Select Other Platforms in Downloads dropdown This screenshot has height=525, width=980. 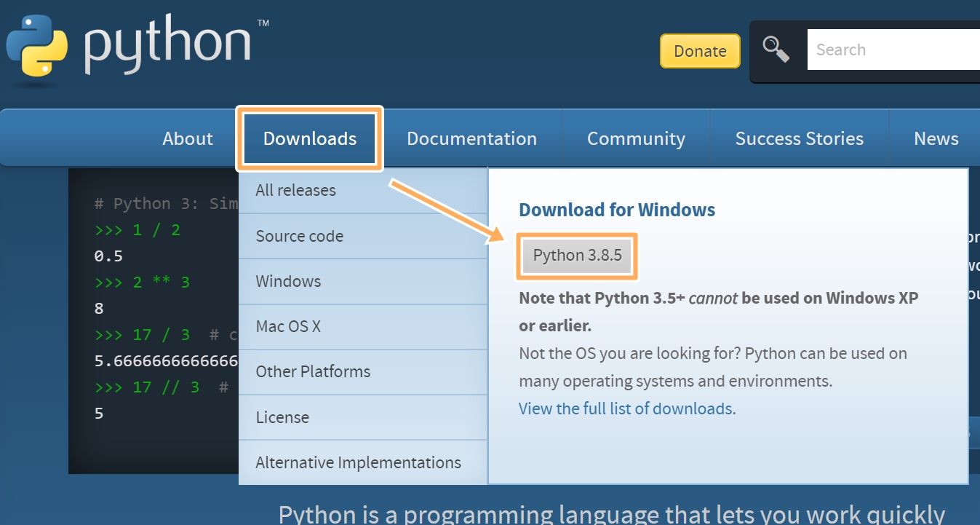pos(362,371)
